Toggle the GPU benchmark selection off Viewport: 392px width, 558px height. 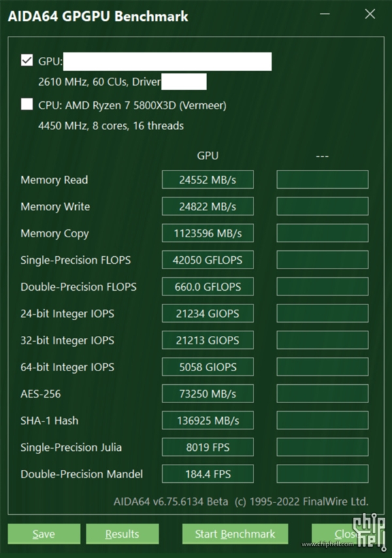click(26, 61)
